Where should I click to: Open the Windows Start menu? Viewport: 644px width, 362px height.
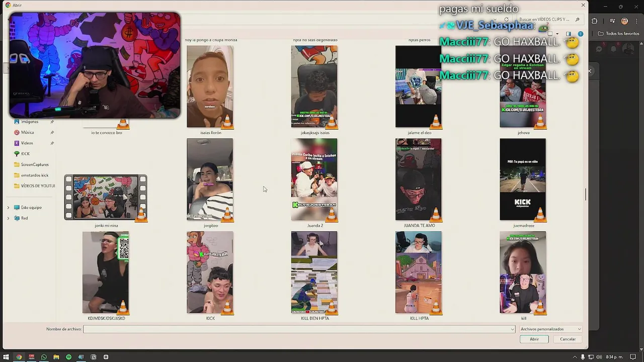[6, 357]
